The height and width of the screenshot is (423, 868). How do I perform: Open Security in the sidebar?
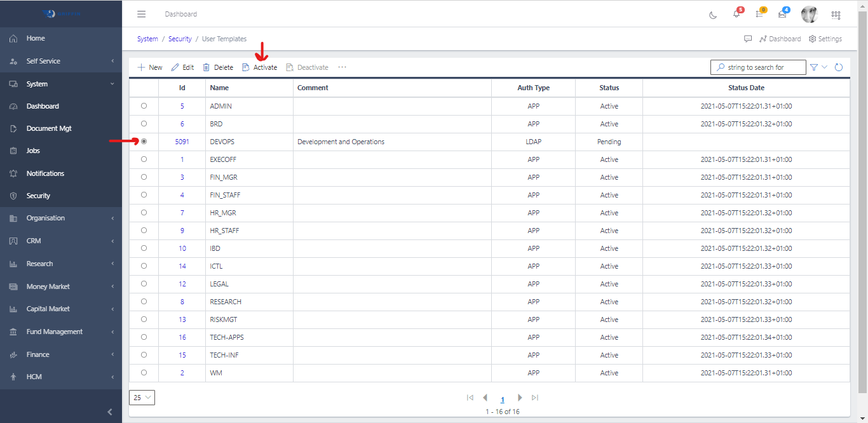point(38,196)
